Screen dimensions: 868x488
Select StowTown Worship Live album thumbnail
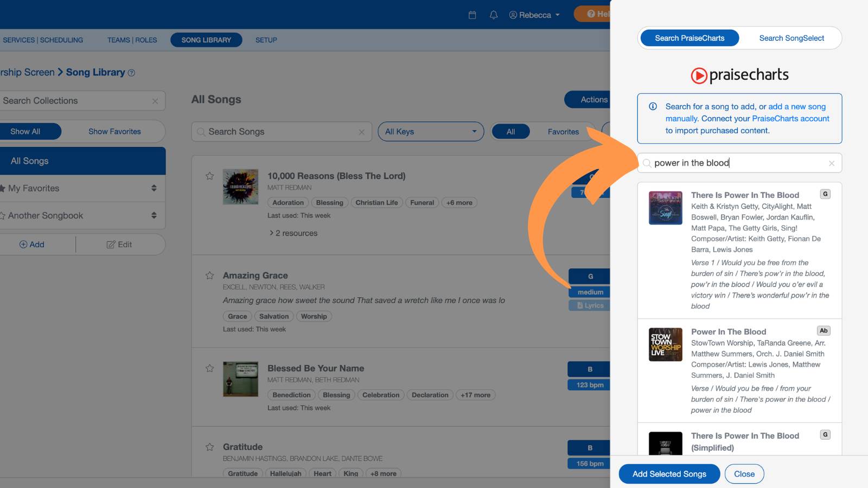tap(666, 344)
